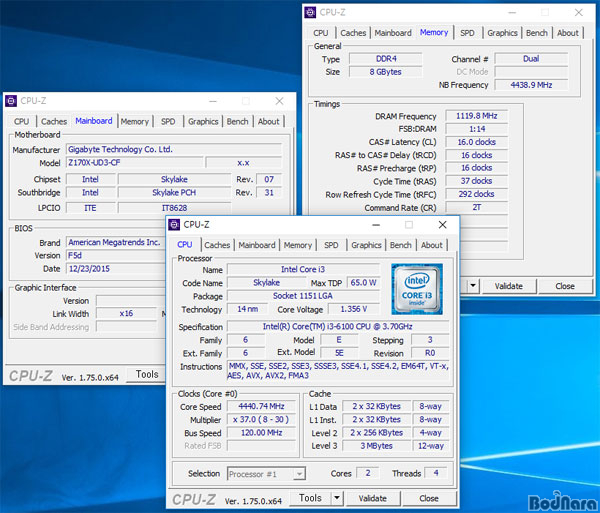Switch to the CPU tab in the Mainboard window

(21, 122)
